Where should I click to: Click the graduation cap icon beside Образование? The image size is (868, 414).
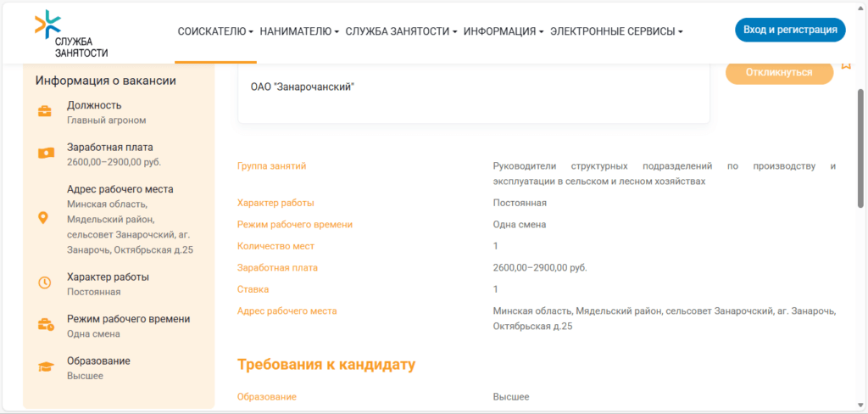coord(45,367)
